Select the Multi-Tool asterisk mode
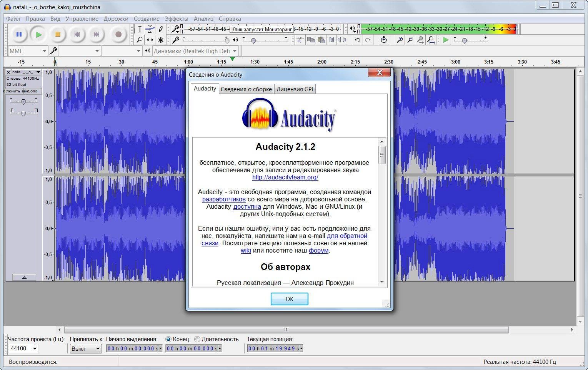Viewport: 588px width, 370px height. click(x=161, y=40)
